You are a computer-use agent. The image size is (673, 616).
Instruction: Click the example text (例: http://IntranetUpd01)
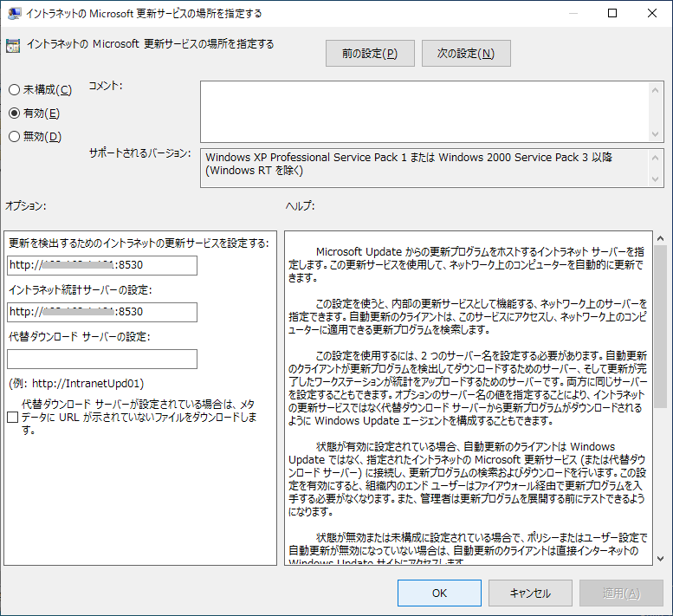76,383
